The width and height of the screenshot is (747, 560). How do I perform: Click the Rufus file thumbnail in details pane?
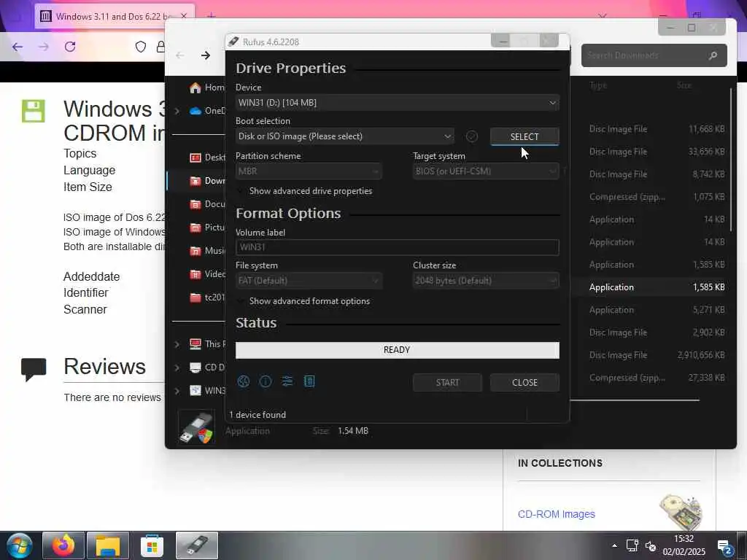pyautogui.click(x=196, y=427)
